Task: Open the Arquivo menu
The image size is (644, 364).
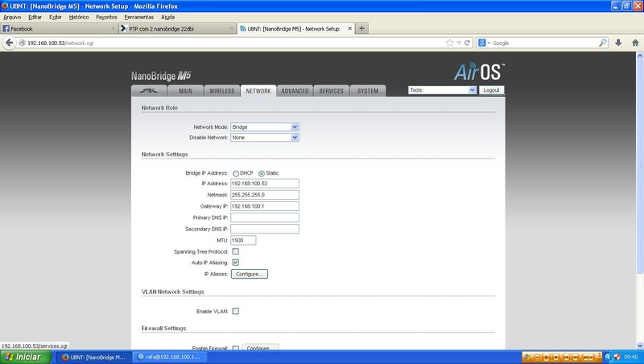Action: coord(12,17)
